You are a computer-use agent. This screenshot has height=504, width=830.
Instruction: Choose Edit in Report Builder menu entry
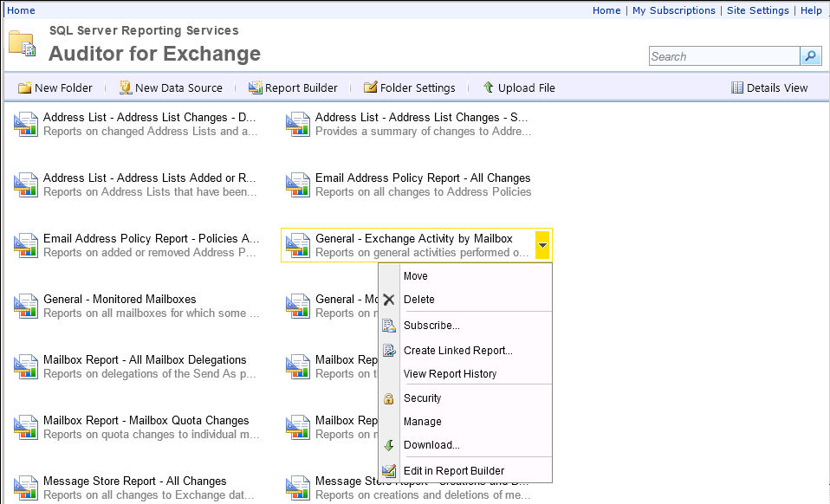(x=454, y=471)
